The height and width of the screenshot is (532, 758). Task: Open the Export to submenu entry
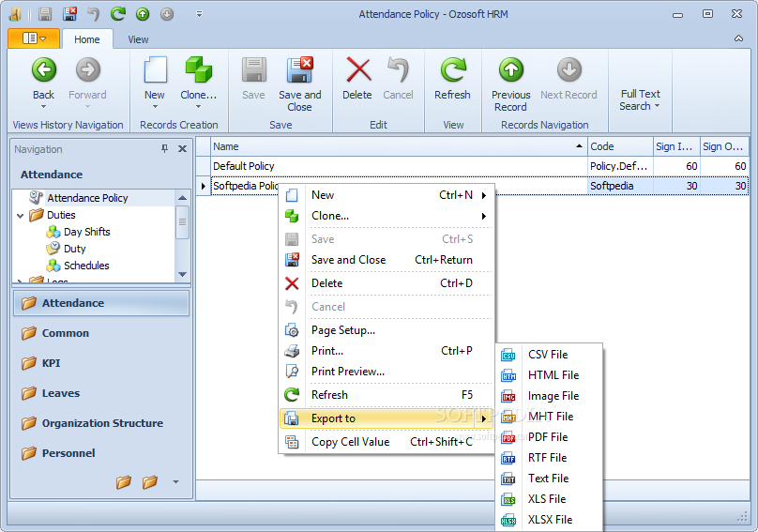(x=387, y=418)
